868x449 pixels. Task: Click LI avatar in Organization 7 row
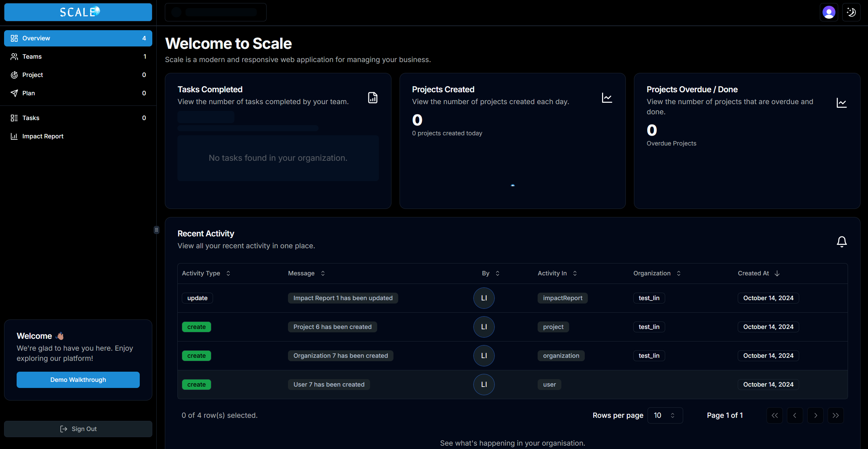click(484, 356)
